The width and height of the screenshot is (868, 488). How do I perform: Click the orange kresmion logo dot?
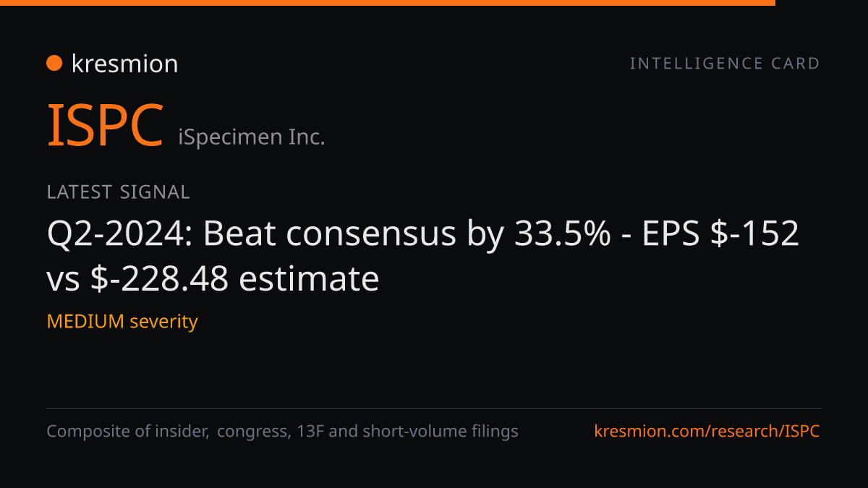54,64
